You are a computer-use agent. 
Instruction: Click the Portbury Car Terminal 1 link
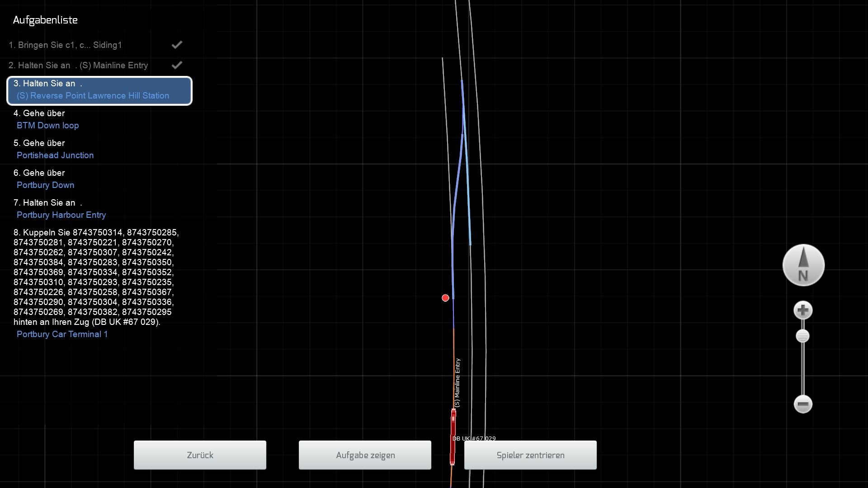62,334
